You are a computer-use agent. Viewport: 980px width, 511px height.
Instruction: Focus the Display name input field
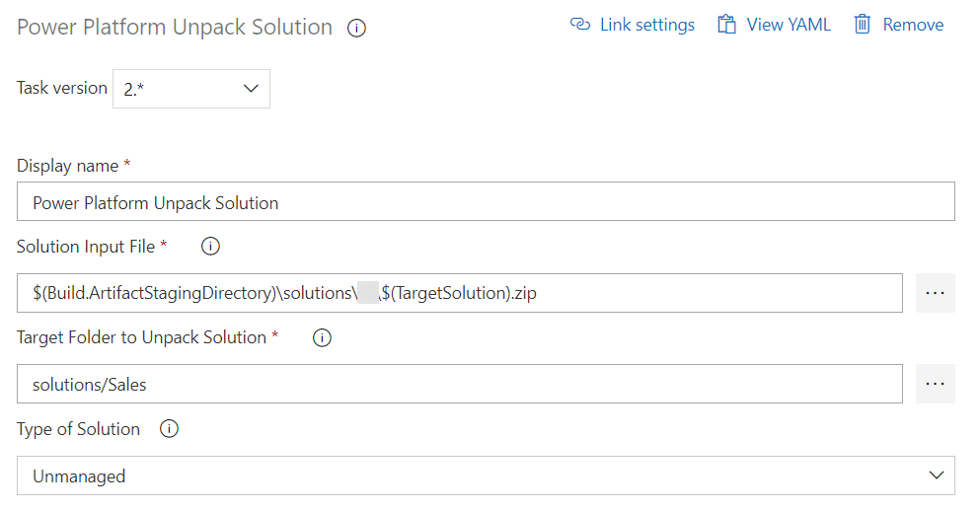click(486, 201)
